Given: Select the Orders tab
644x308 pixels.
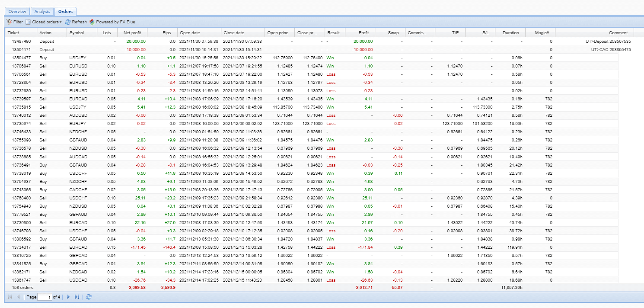Looking at the screenshot, I should pos(65,12).
